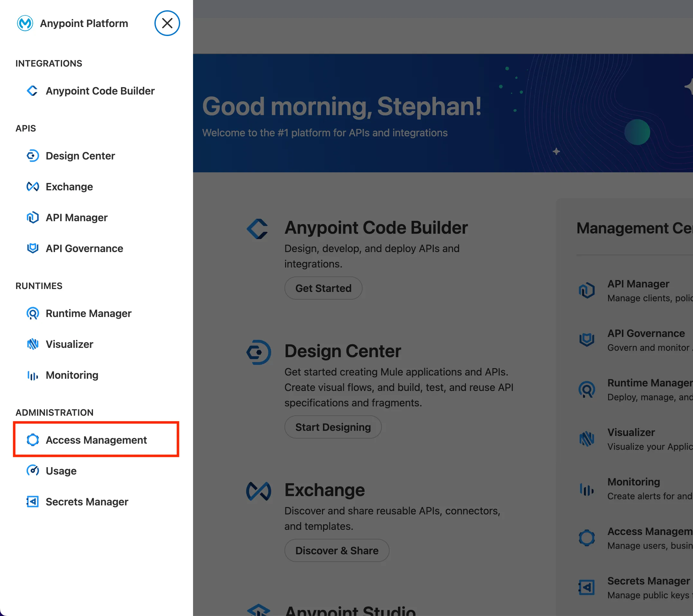Select the API Manager sidebar icon
693x616 pixels.
(32, 218)
